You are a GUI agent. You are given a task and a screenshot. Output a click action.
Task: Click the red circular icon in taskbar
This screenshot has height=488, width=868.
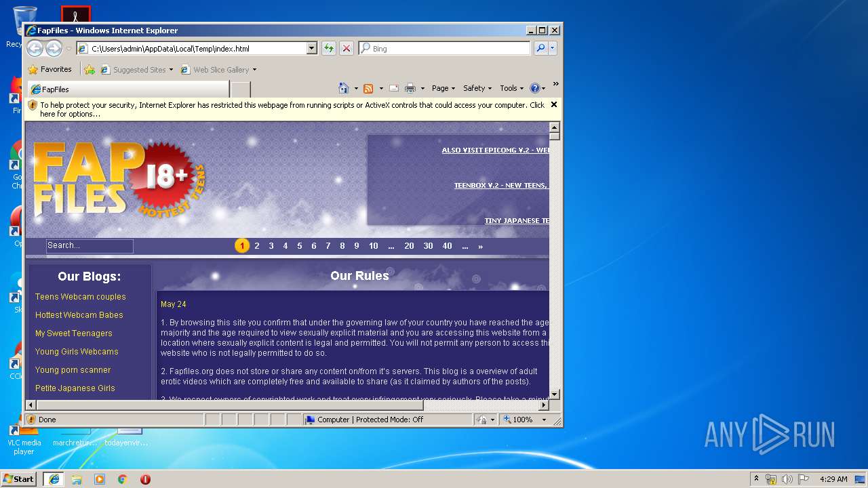pyautogui.click(x=145, y=479)
